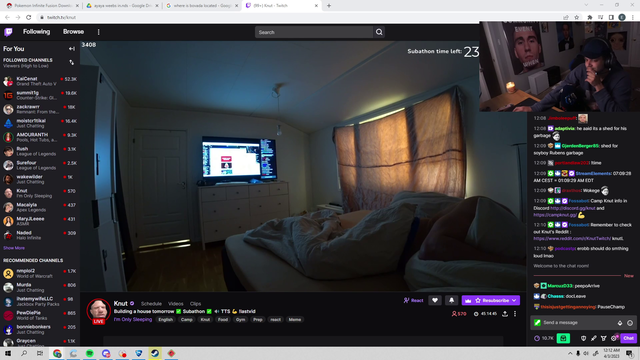The height and width of the screenshot is (360, 640).
Task: Bookmark this page with the star
Action: pyautogui.click(x=577, y=18)
